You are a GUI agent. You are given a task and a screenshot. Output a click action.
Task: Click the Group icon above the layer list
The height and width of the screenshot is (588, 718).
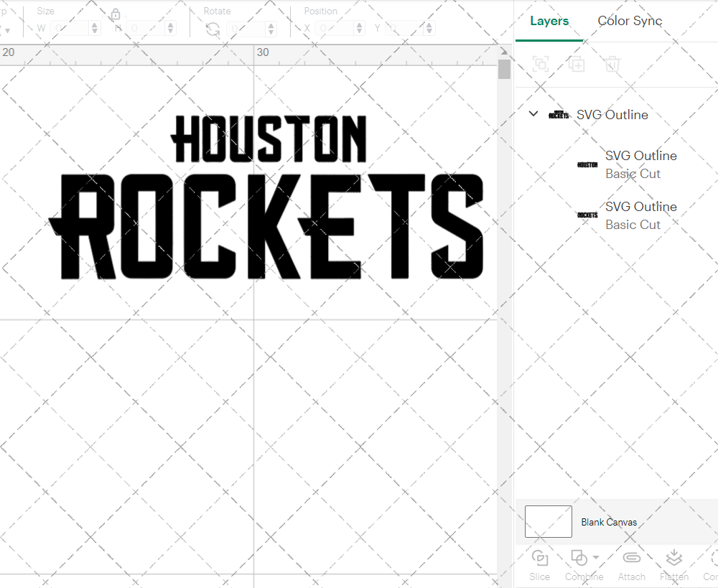click(x=540, y=64)
